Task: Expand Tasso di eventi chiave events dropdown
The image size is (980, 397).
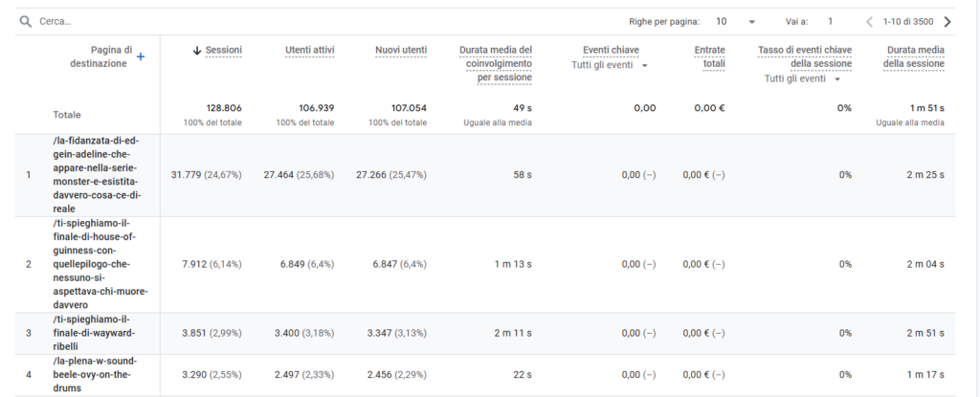Action: point(838,79)
